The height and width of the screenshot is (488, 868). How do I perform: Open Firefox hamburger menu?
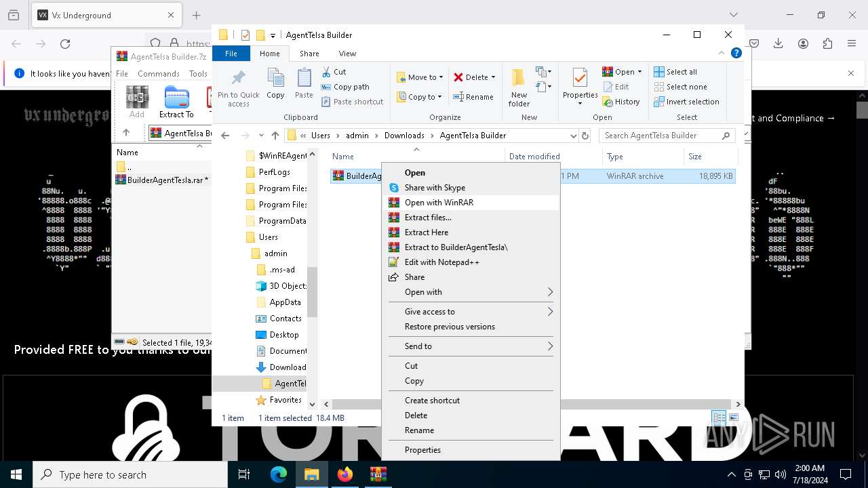pyautogui.click(x=852, y=43)
